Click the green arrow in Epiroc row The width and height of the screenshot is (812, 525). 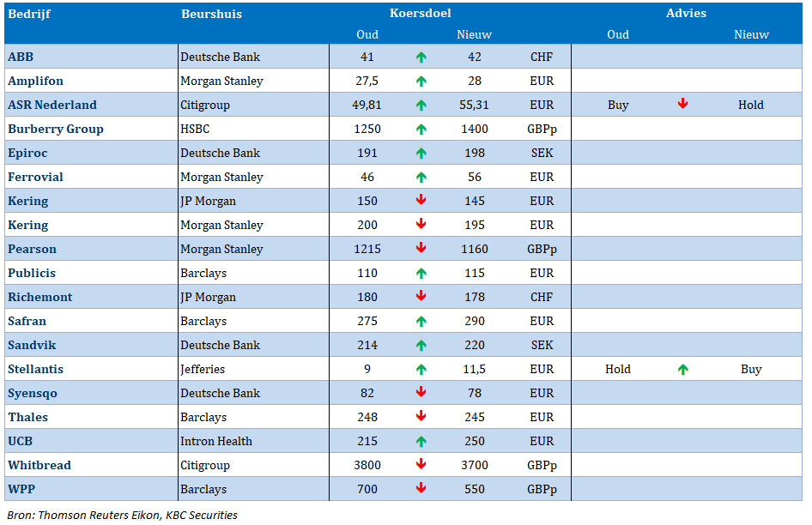pos(421,154)
